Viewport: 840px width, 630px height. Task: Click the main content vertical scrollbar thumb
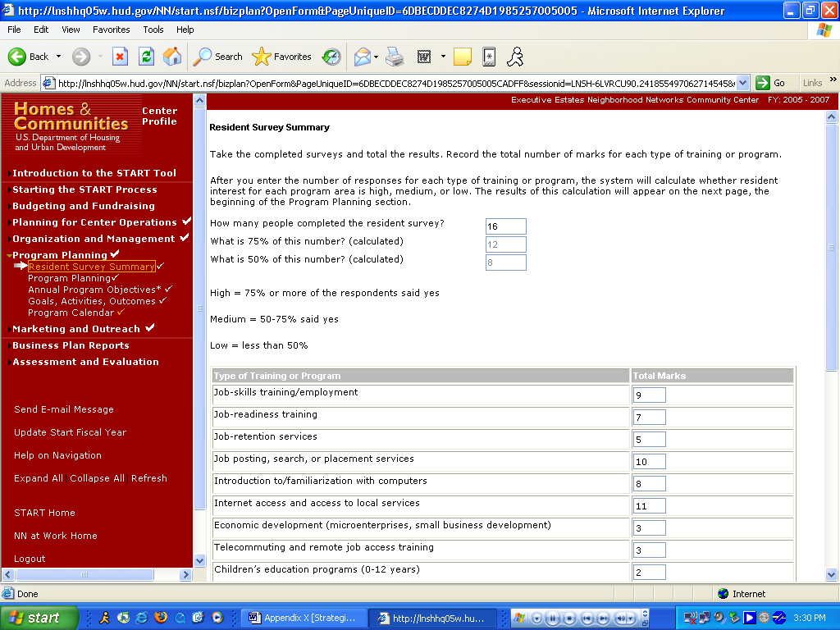[832, 248]
